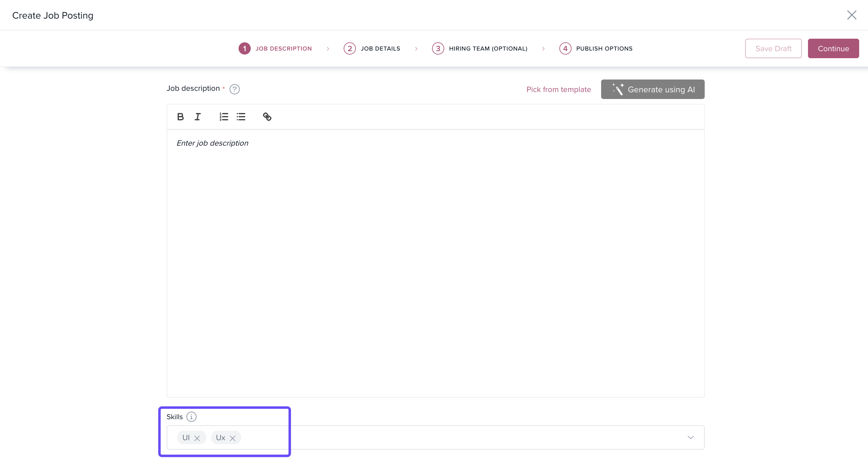
Task: Click into job description text area
Action: [435, 263]
